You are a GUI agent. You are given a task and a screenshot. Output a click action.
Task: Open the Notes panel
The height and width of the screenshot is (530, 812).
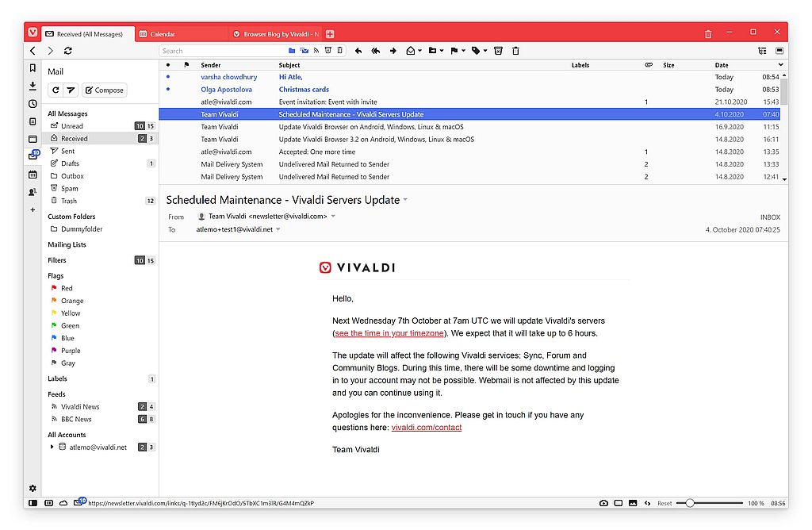33,121
